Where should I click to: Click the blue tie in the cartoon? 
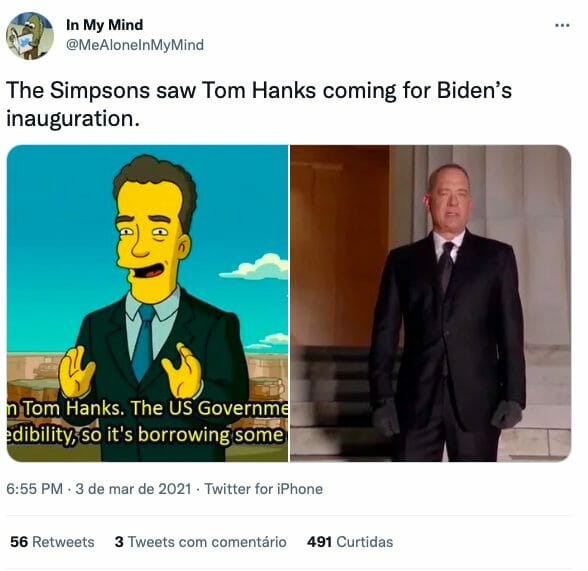(x=142, y=341)
